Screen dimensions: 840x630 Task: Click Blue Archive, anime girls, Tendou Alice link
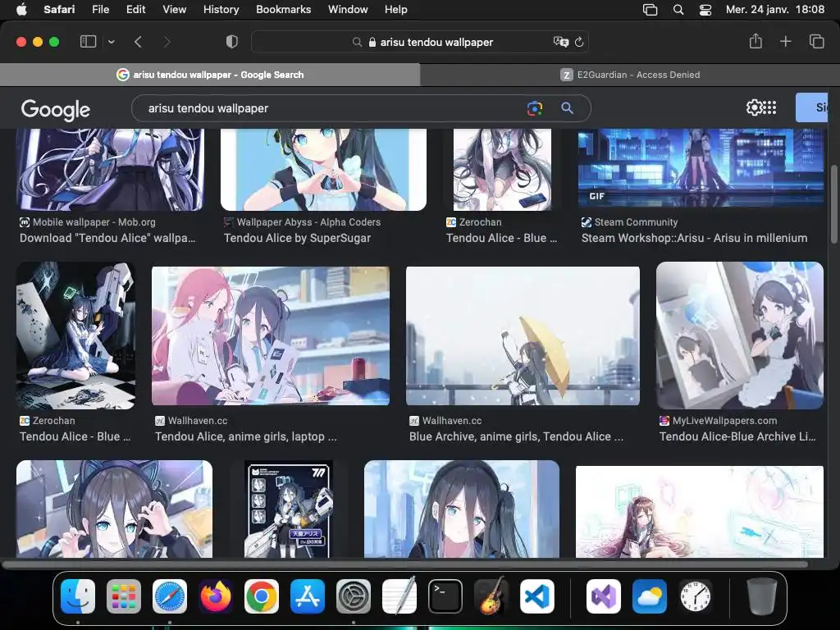tap(517, 436)
